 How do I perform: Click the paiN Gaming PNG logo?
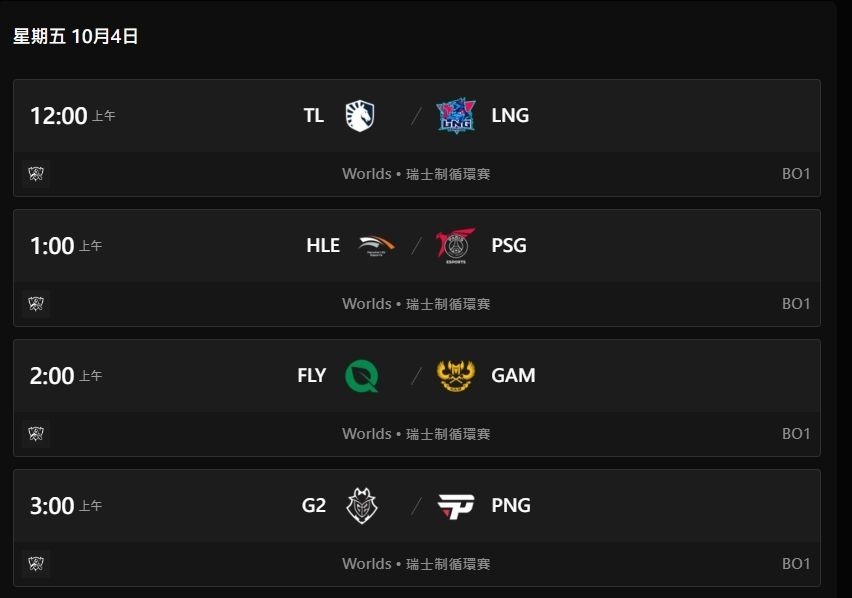(456, 506)
